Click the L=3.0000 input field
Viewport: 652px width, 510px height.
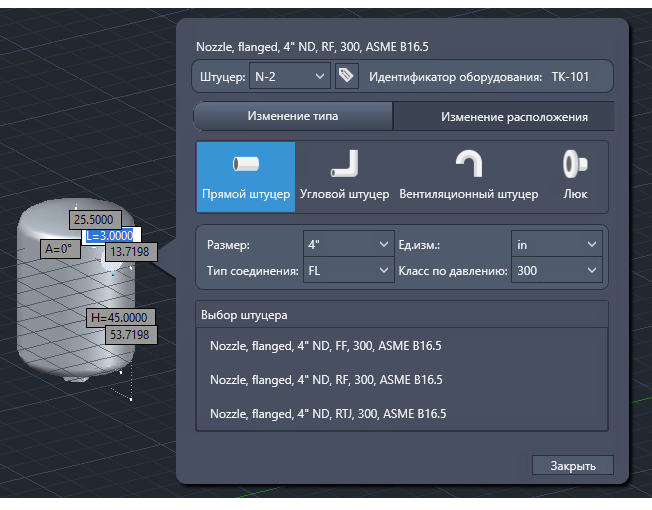coord(111,236)
